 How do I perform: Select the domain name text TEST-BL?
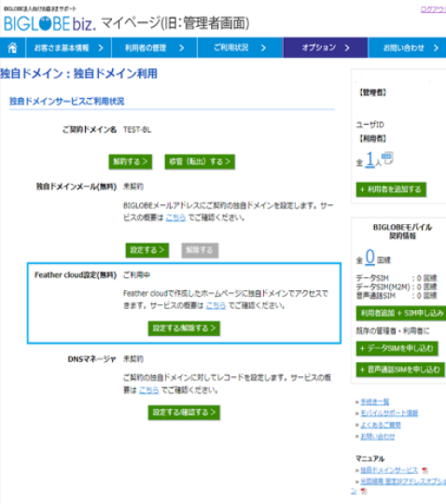coord(137,130)
